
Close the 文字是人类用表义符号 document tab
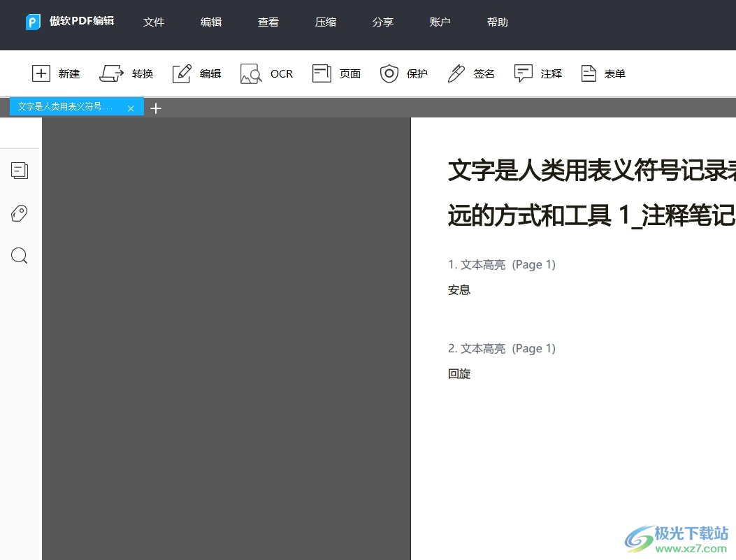tap(131, 108)
